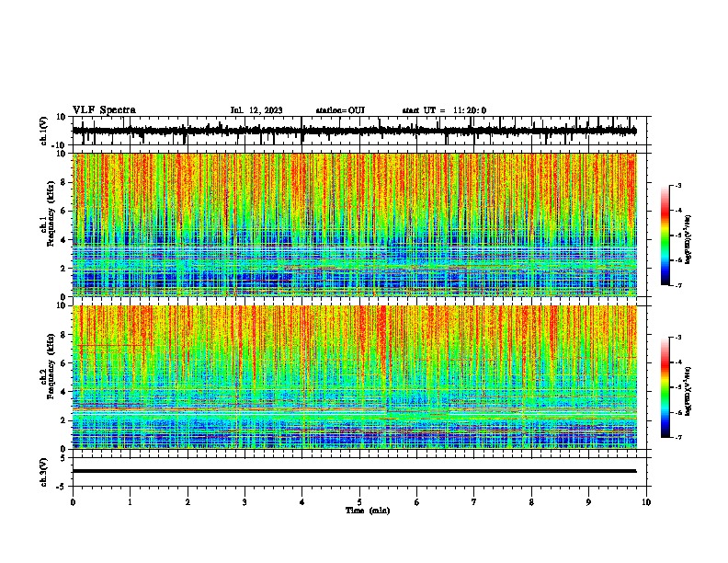Click time axis tick label 3
Viewport: 728px width, 563px height.
pos(245,502)
